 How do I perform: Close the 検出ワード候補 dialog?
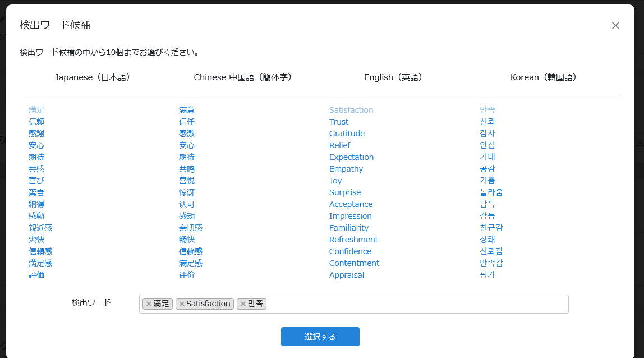[x=615, y=26]
